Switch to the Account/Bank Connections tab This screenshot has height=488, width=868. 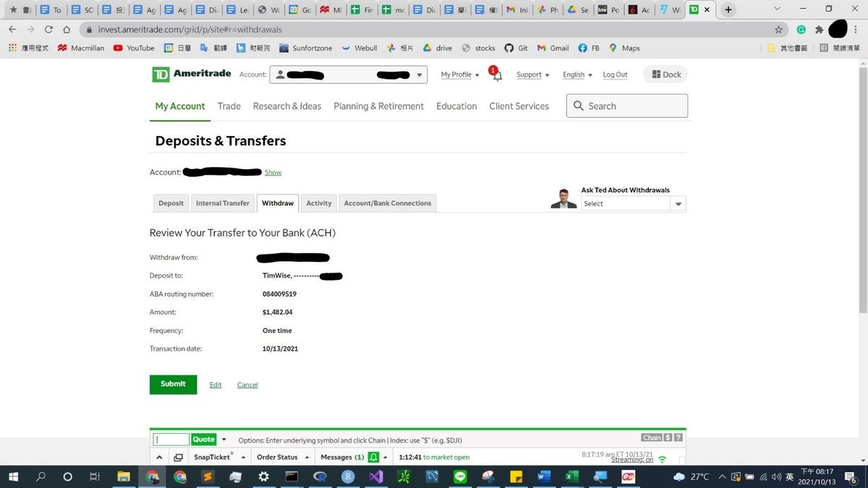[x=388, y=203]
